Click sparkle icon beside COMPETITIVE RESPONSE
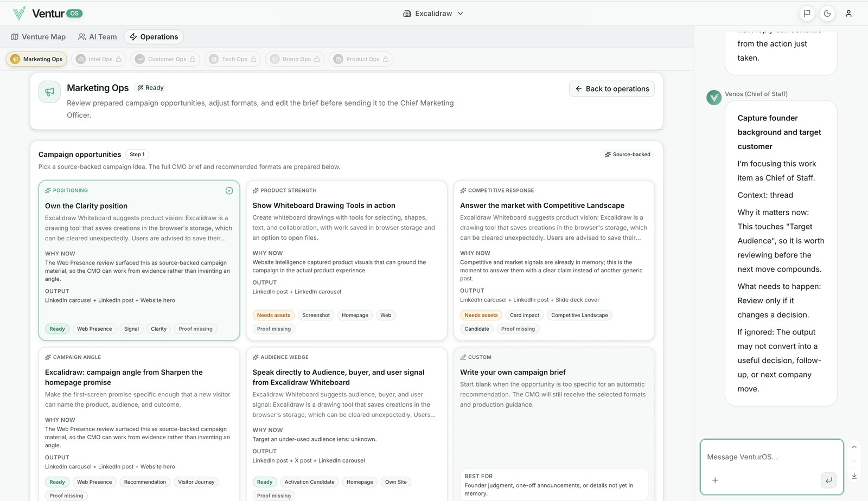 point(463,191)
